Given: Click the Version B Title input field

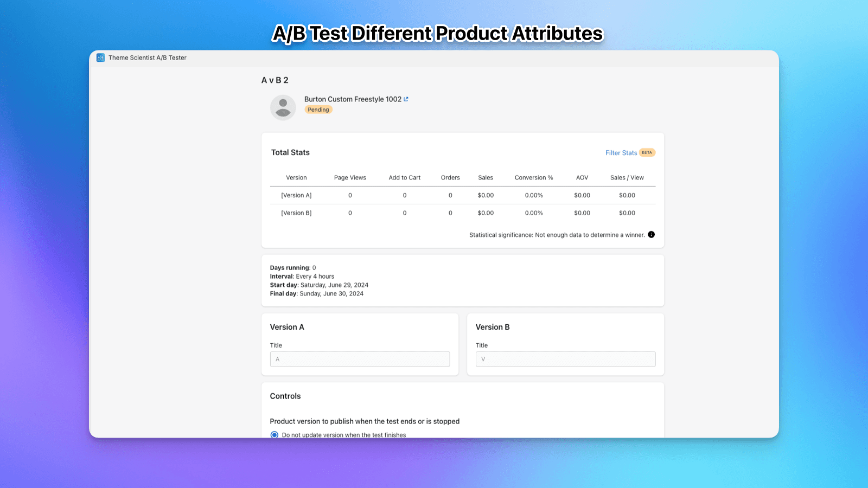Looking at the screenshot, I should [x=565, y=359].
